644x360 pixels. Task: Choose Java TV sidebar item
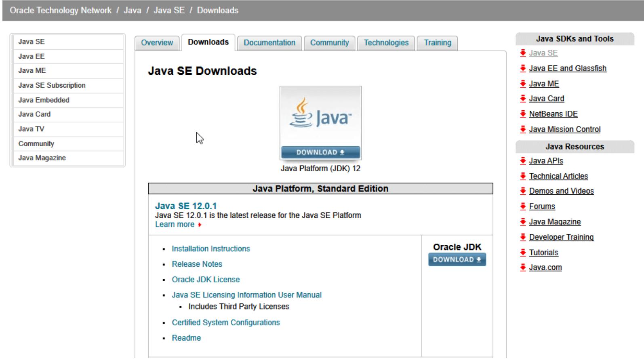coord(68,129)
